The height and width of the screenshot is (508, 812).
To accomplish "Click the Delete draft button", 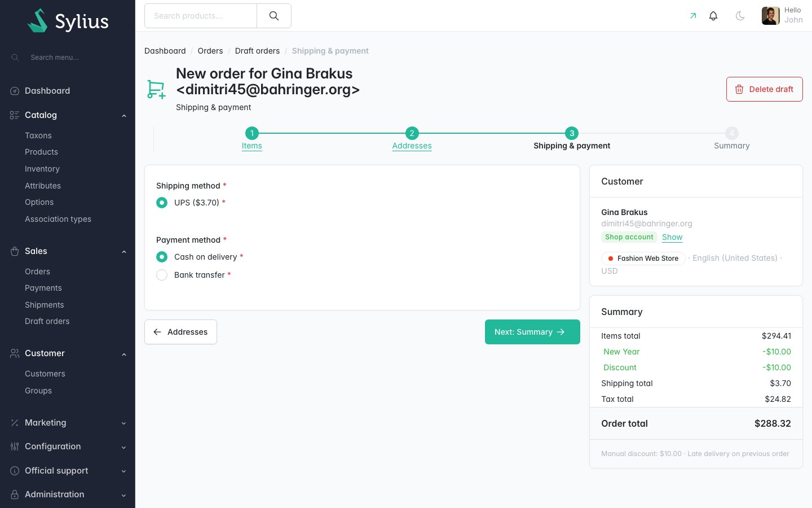I will pyautogui.click(x=765, y=89).
